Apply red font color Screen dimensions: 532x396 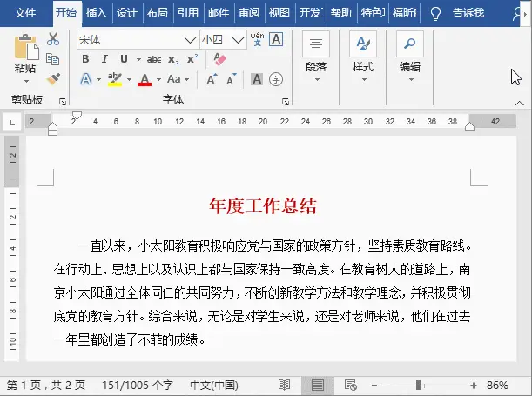[145, 80]
